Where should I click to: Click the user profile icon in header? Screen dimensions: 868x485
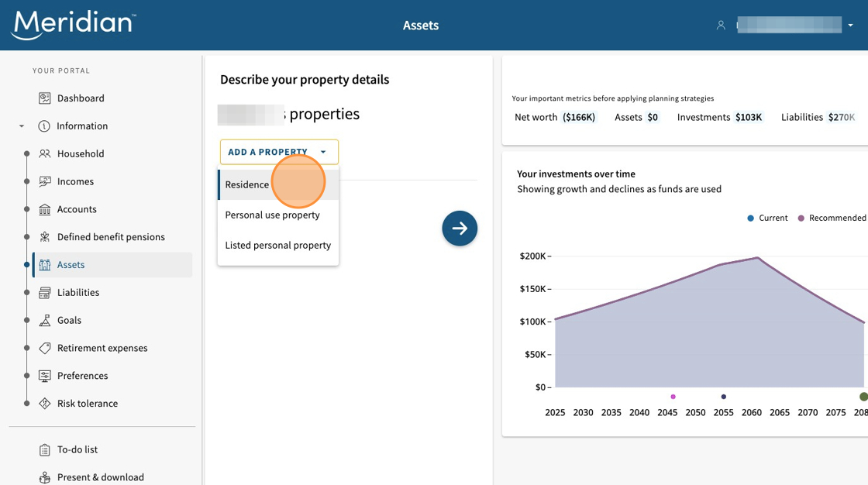pyautogui.click(x=721, y=25)
